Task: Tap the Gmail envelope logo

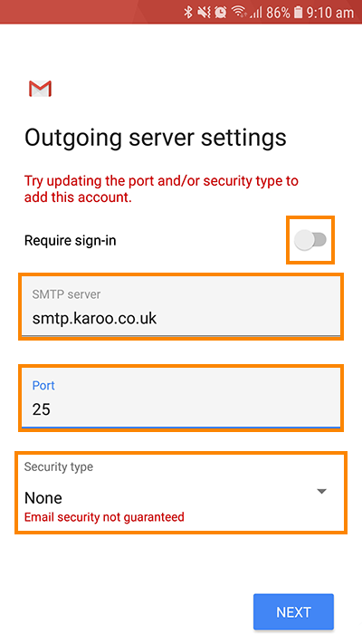Action: [40, 89]
